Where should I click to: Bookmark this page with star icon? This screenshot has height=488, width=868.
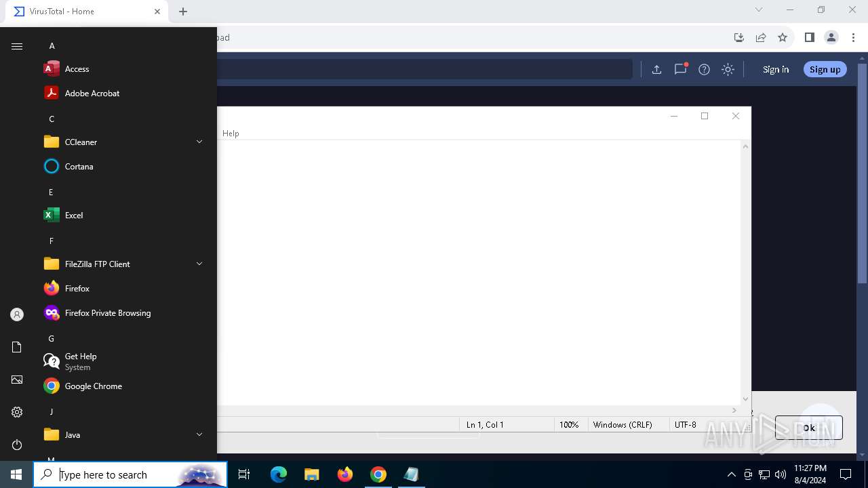click(x=783, y=37)
